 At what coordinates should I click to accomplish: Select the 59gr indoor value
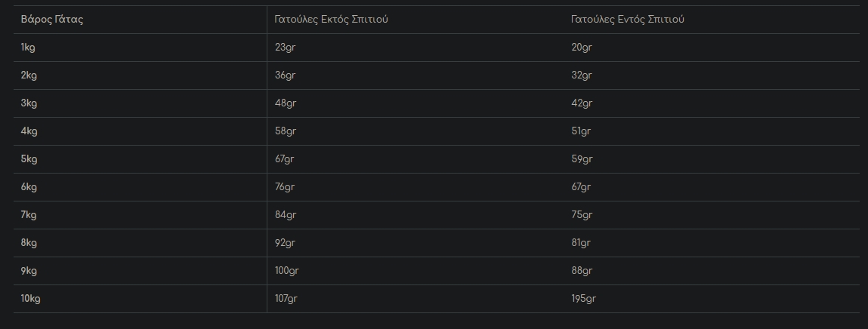click(x=582, y=159)
